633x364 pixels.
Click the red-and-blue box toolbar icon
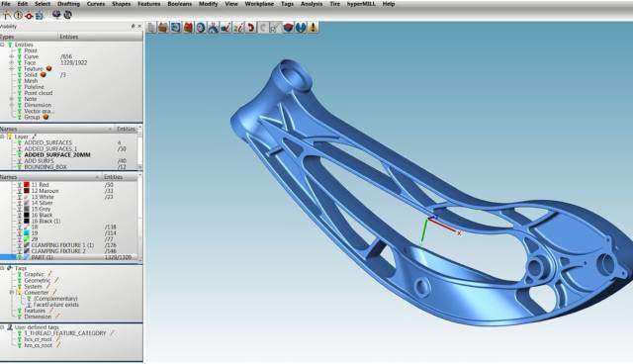point(288,28)
